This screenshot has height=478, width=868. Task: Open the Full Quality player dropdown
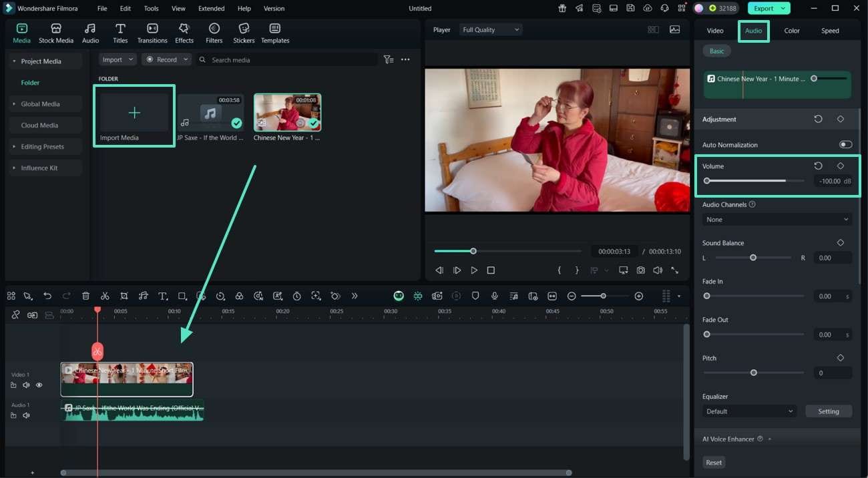click(x=490, y=29)
